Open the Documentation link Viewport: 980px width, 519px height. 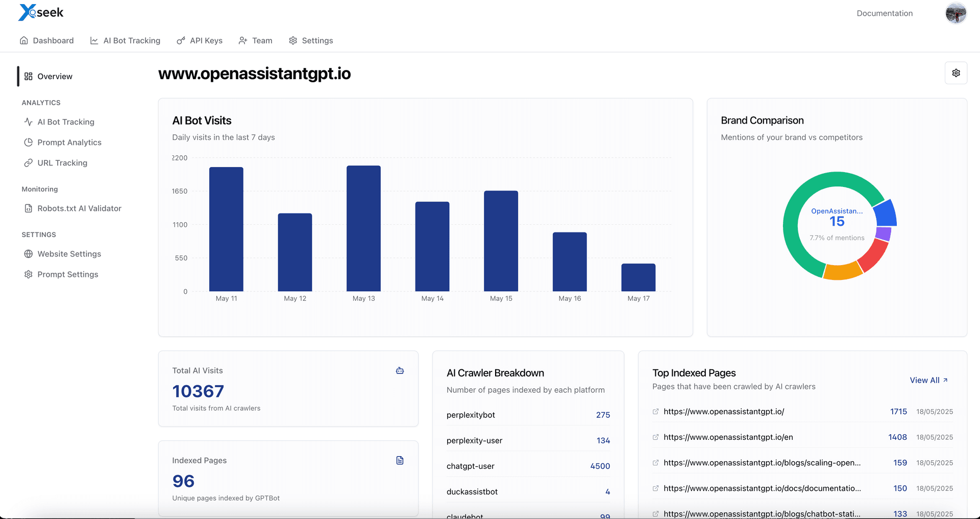coord(884,13)
